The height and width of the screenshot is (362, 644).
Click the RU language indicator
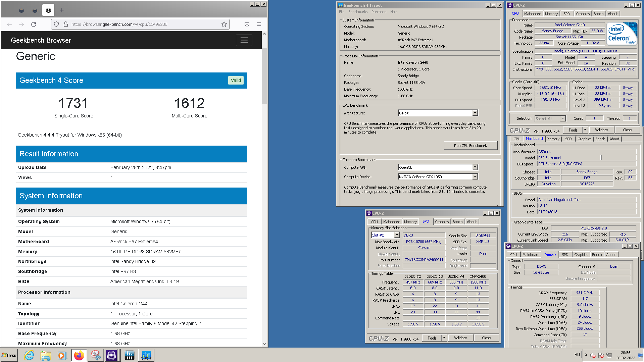pyautogui.click(x=577, y=354)
